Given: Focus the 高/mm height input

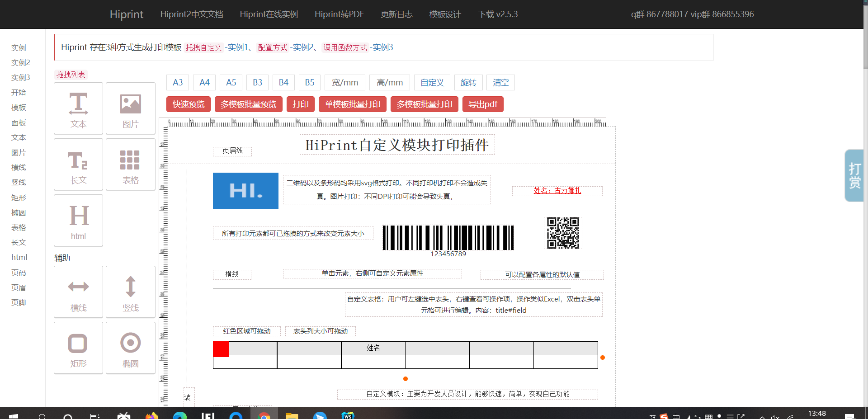Looking at the screenshot, I should click(390, 82).
